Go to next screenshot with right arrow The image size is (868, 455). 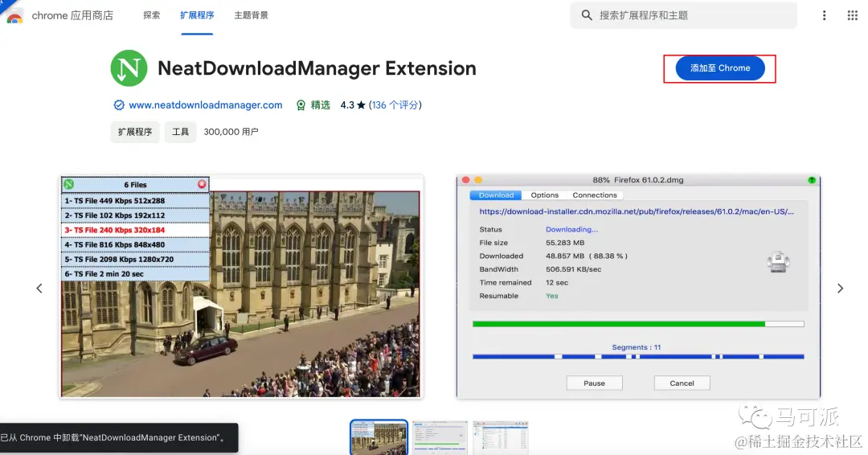click(841, 289)
